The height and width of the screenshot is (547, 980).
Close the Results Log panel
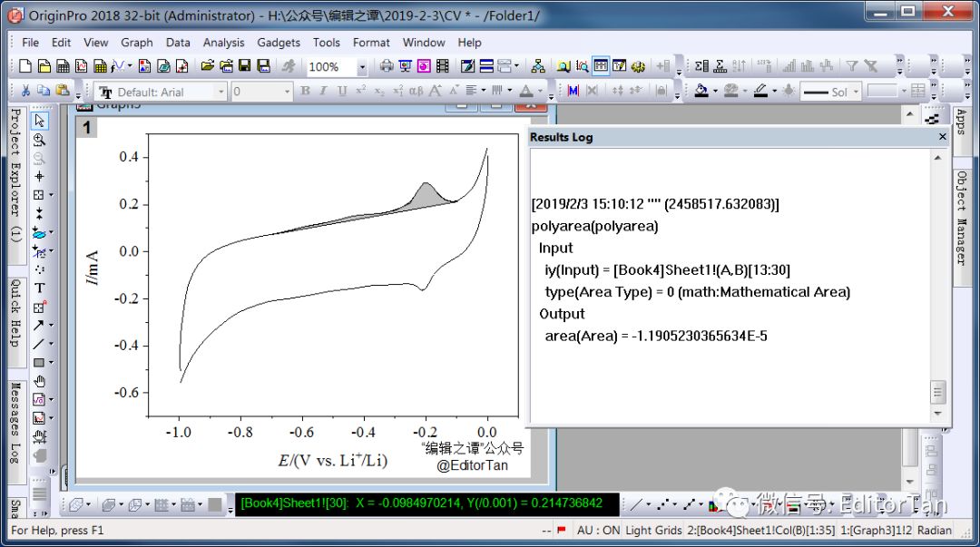(943, 136)
